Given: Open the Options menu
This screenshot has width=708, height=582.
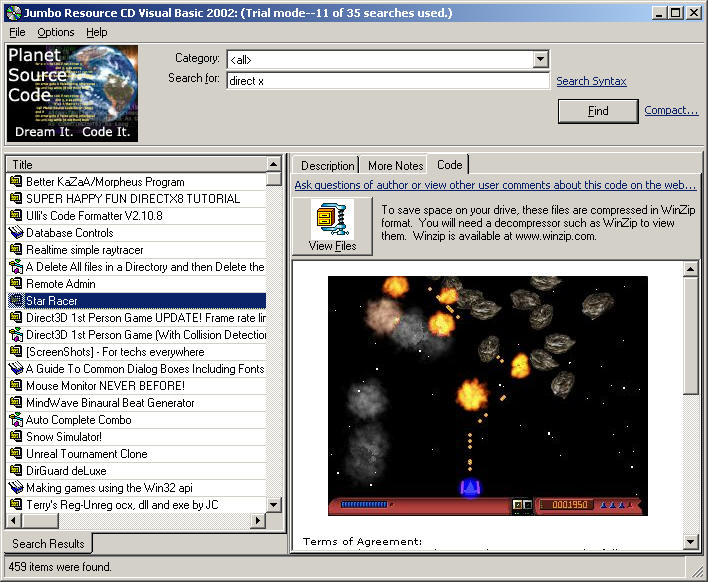Looking at the screenshot, I should 56,33.
